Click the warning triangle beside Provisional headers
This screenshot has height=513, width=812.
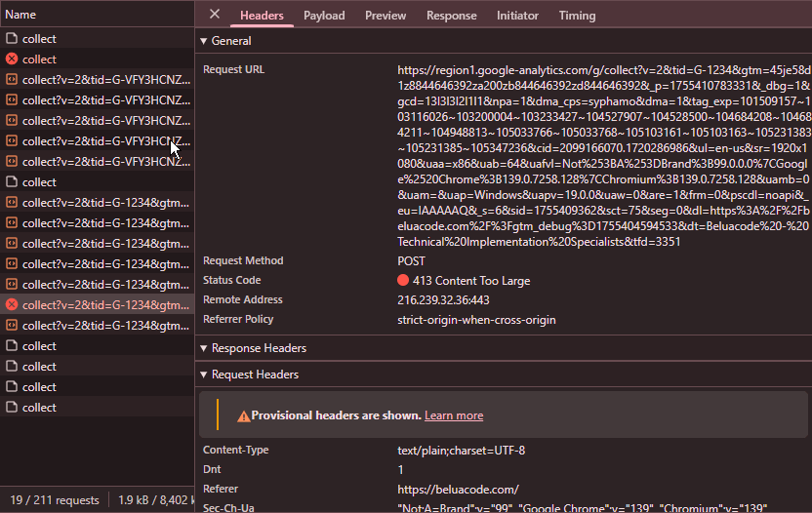point(243,415)
